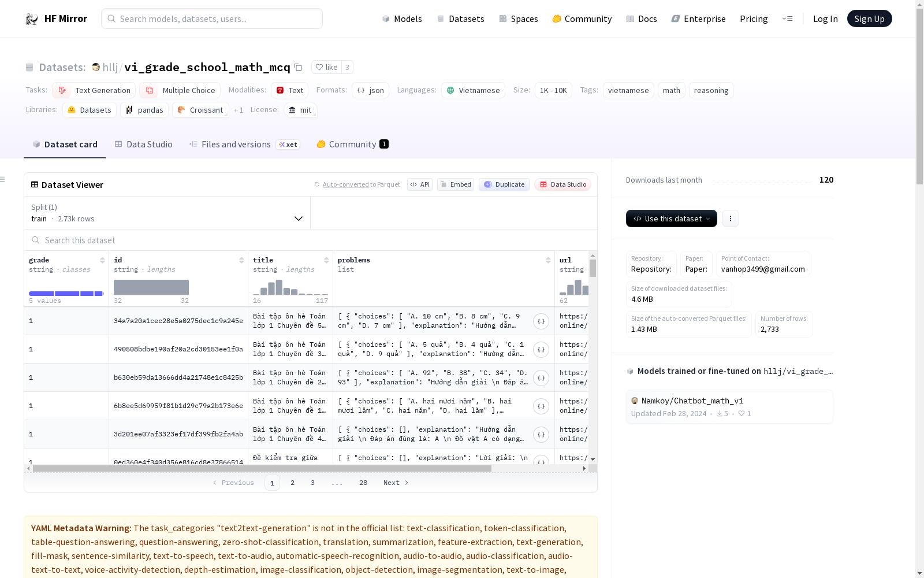The height and width of the screenshot is (578, 924).
Task: Focus the top search models field
Action: (x=212, y=18)
